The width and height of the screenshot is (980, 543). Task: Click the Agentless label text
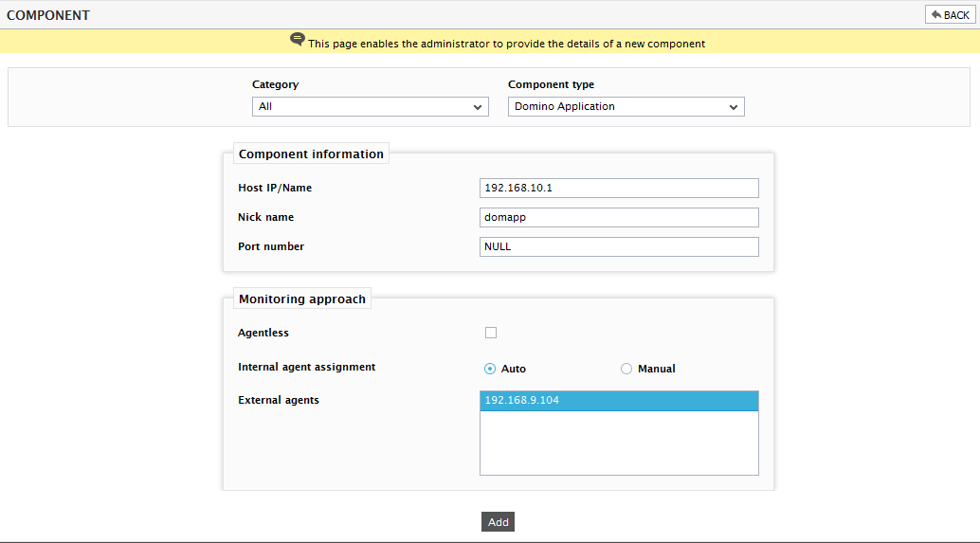tap(263, 333)
